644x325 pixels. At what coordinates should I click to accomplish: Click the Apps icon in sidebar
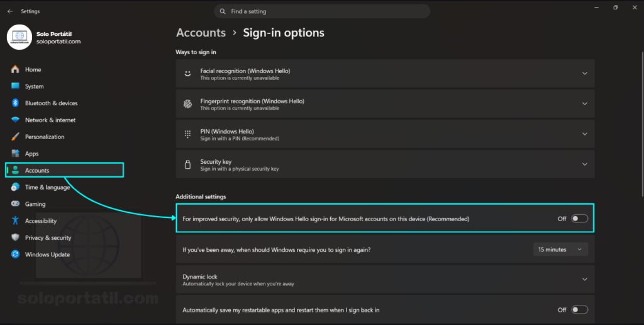[15, 154]
